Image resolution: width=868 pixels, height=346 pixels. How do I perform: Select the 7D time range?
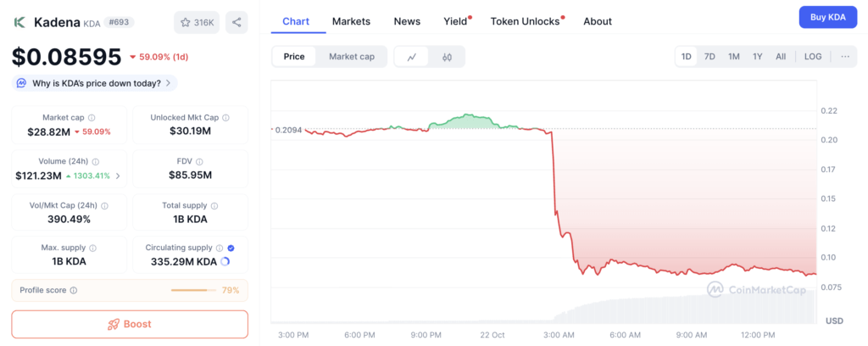tap(709, 57)
